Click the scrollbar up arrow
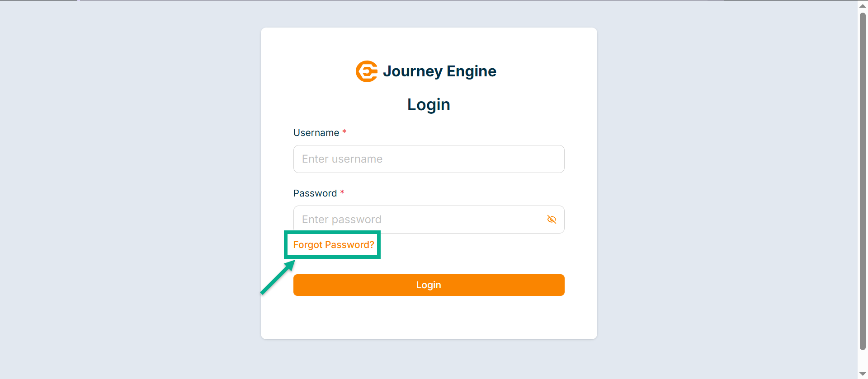 pos(863,6)
